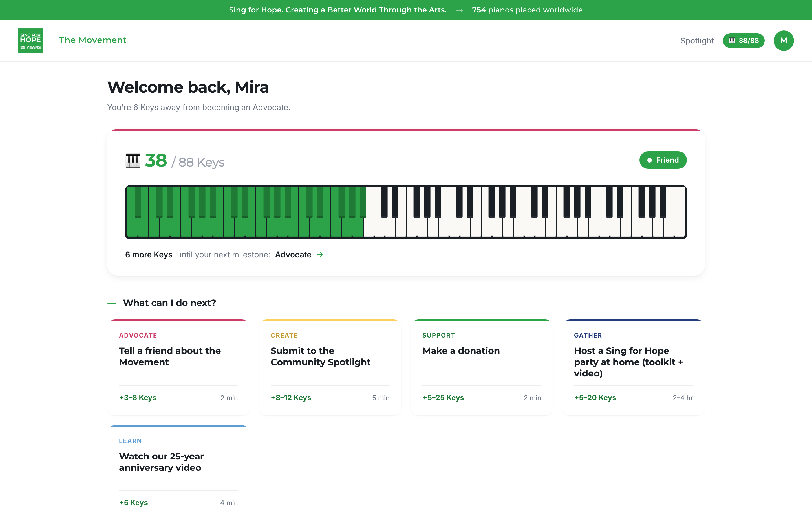This screenshot has height=508, width=812.
Task: Open the 38/88 keys counter badge
Action: [x=743, y=41]
